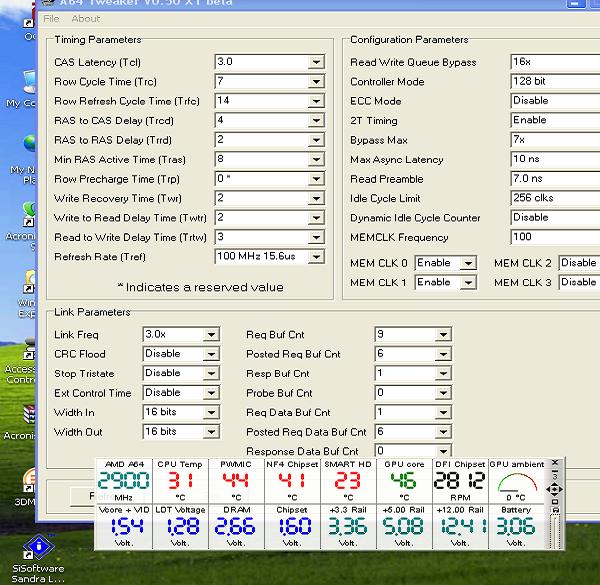Open the File menu
600x585 pixels.
pyautogui.click(x=51, y=19)
